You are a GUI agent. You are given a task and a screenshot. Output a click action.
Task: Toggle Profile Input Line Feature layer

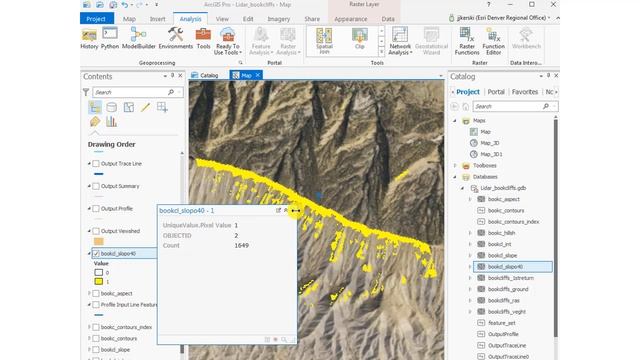[x=96, y=304]
